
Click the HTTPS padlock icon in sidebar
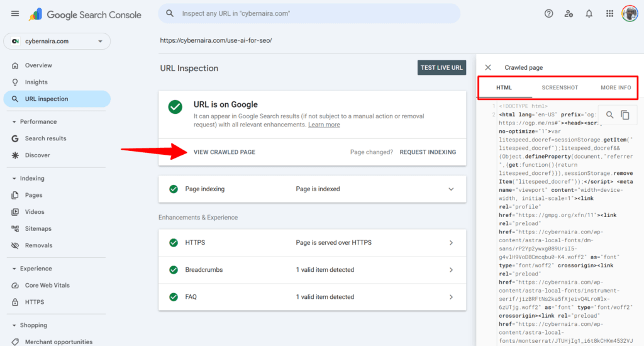click(15, 302)
